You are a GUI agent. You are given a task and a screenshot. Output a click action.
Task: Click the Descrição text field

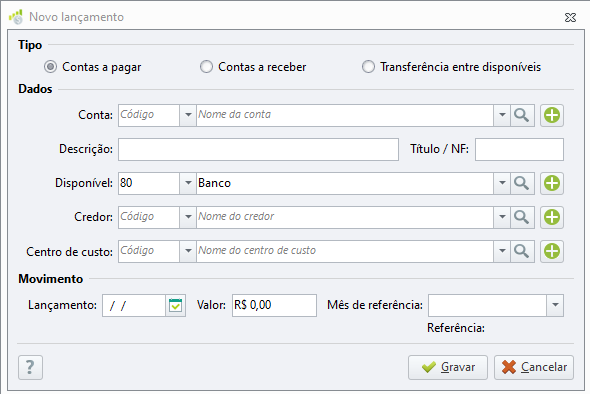click(x=259, y=149)
